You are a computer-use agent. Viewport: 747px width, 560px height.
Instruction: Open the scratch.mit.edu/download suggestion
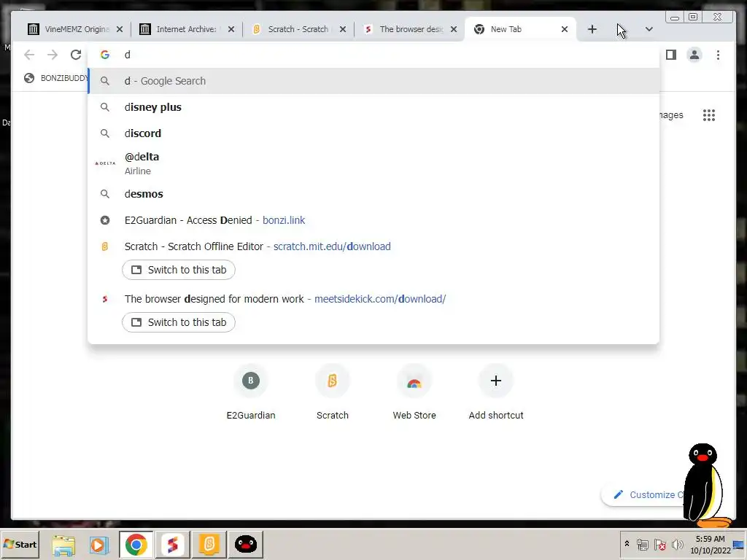tap(374, 246)
